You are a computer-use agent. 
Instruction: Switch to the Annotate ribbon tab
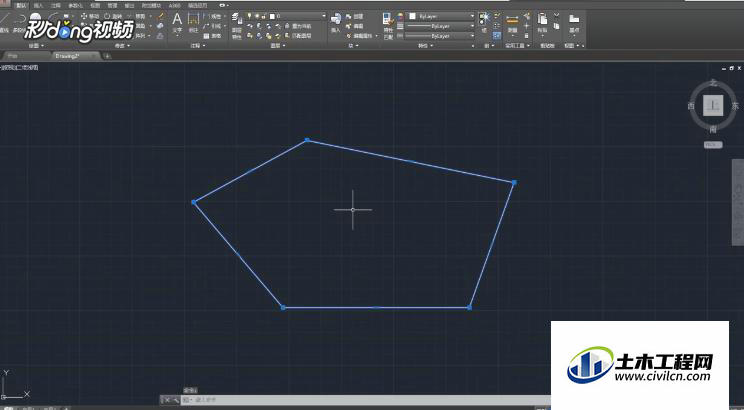tap(56, 6)
